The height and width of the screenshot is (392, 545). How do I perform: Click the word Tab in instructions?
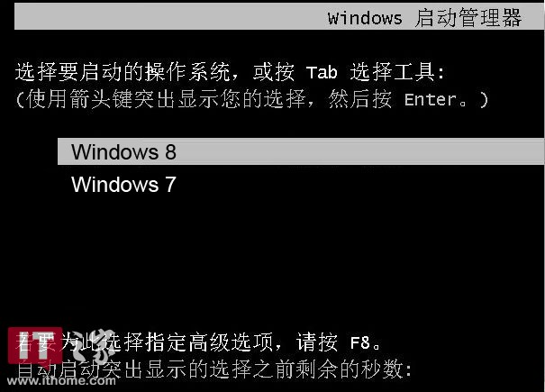(322, 72)
